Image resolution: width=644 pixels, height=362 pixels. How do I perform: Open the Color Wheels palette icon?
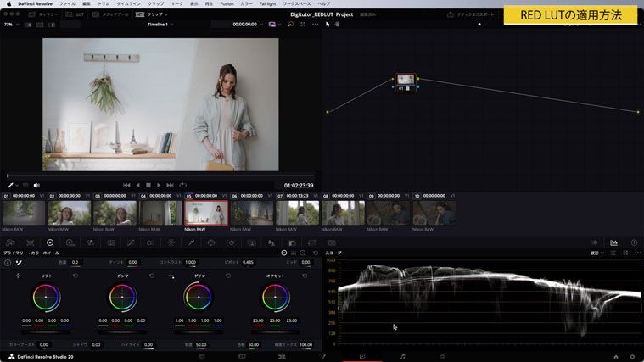click(x=50, y=243)
